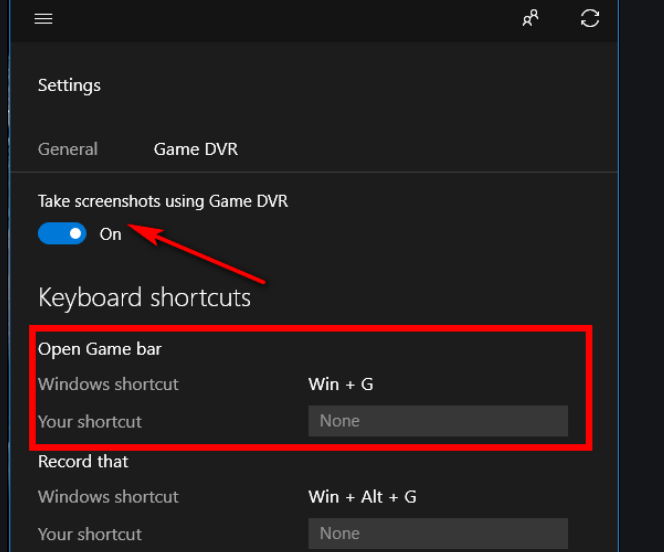
Task: Click the Settings heading
Action: [x=69, y=86]
